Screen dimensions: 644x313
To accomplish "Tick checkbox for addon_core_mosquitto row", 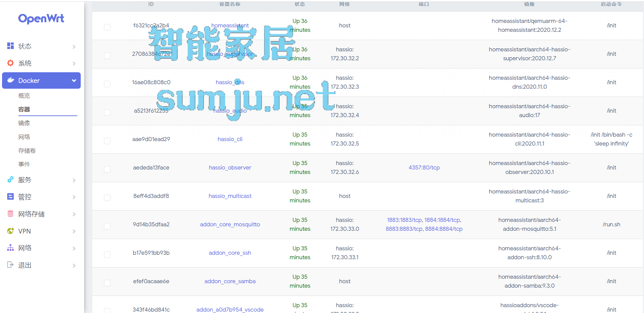I will (x=107, y=226).
